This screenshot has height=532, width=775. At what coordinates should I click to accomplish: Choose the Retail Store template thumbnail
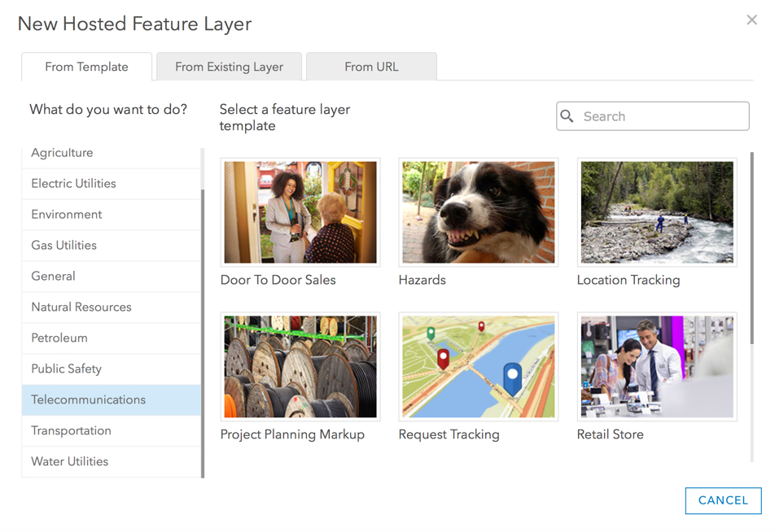pyautogui.click(x=657, y=367)
